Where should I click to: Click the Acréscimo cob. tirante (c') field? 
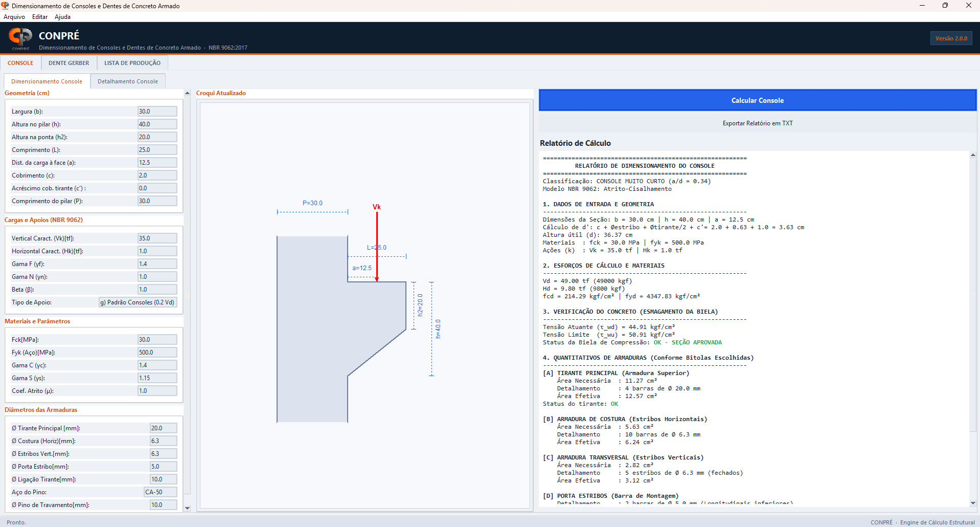pos(157,188)
